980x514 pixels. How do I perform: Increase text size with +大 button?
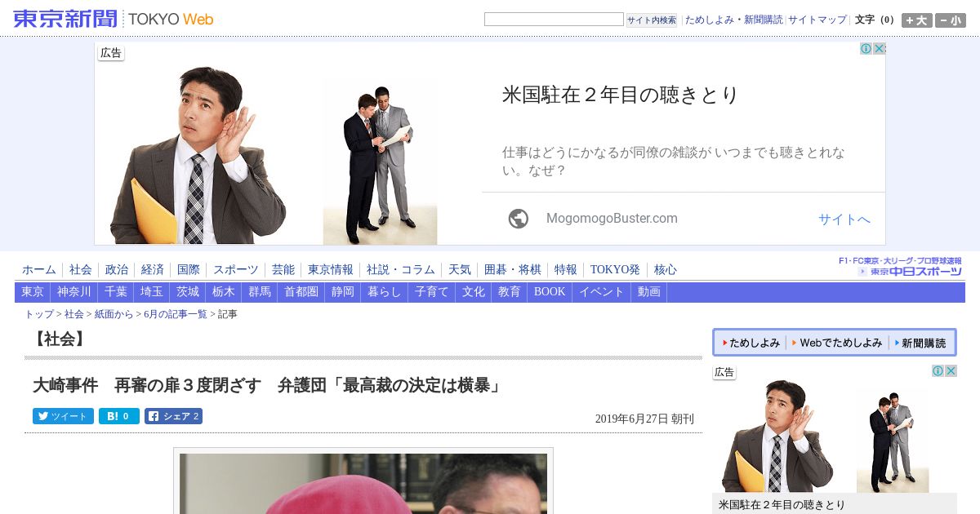(x=916, y=20)
